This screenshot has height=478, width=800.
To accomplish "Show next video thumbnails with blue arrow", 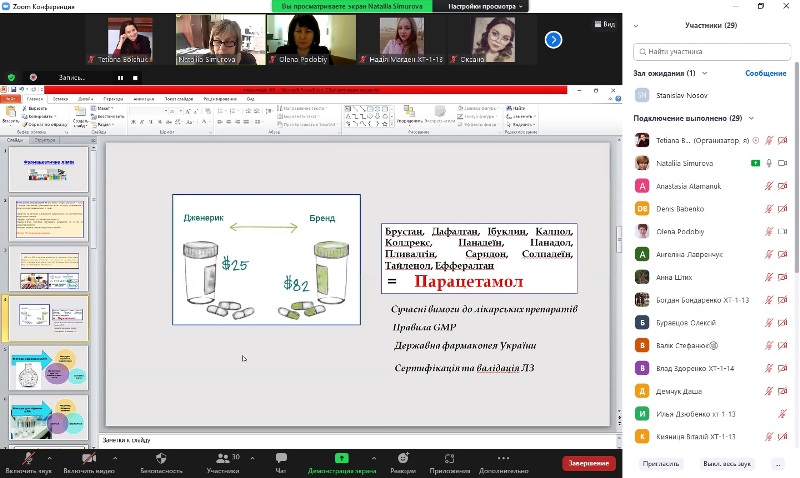I will point(553,40).
